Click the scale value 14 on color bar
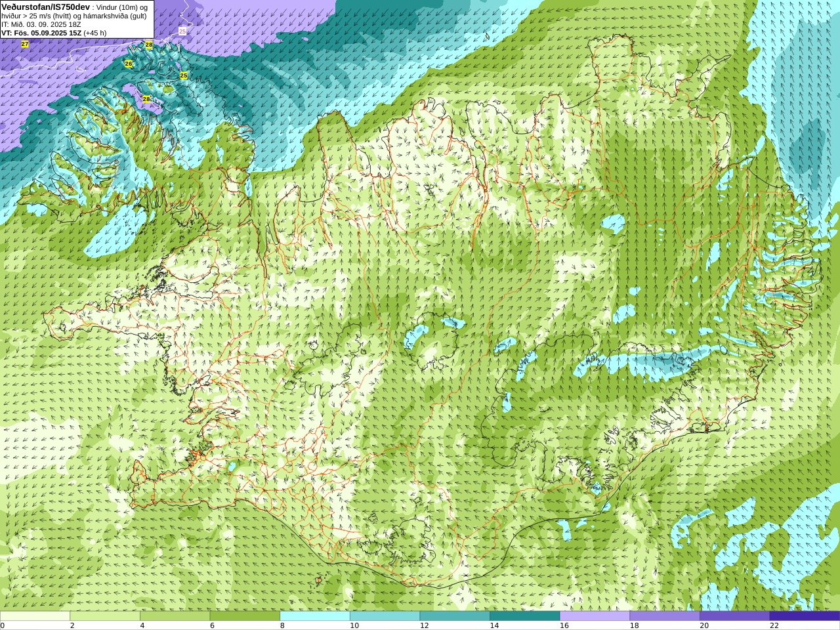Screen dimensions: 840x630 click(494, 625)
